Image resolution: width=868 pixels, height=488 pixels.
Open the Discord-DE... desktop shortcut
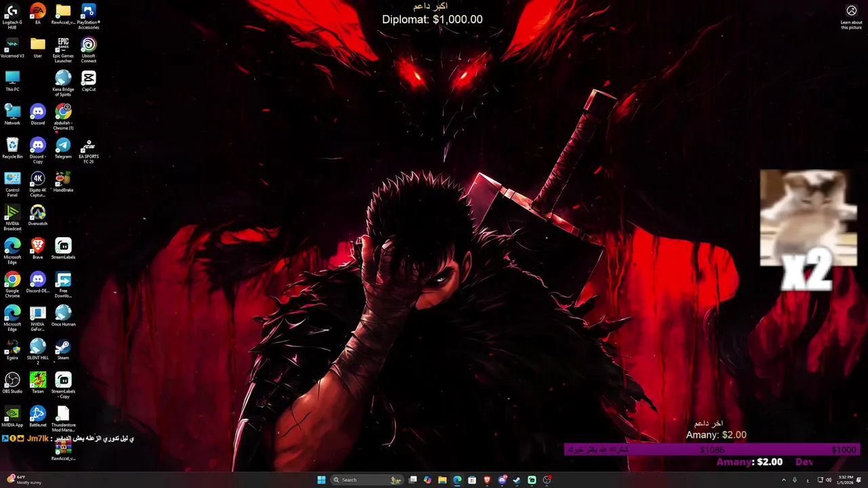[x=38, y=282]
